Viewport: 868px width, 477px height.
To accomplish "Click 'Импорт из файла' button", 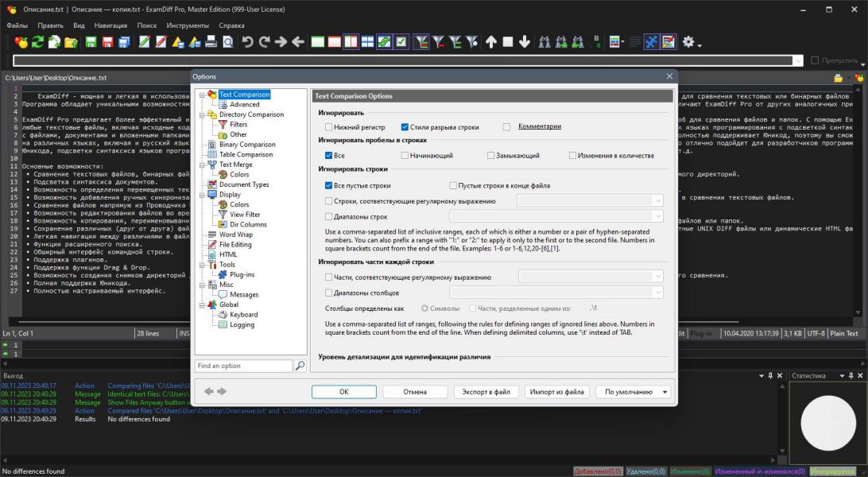I will [557, 392].
